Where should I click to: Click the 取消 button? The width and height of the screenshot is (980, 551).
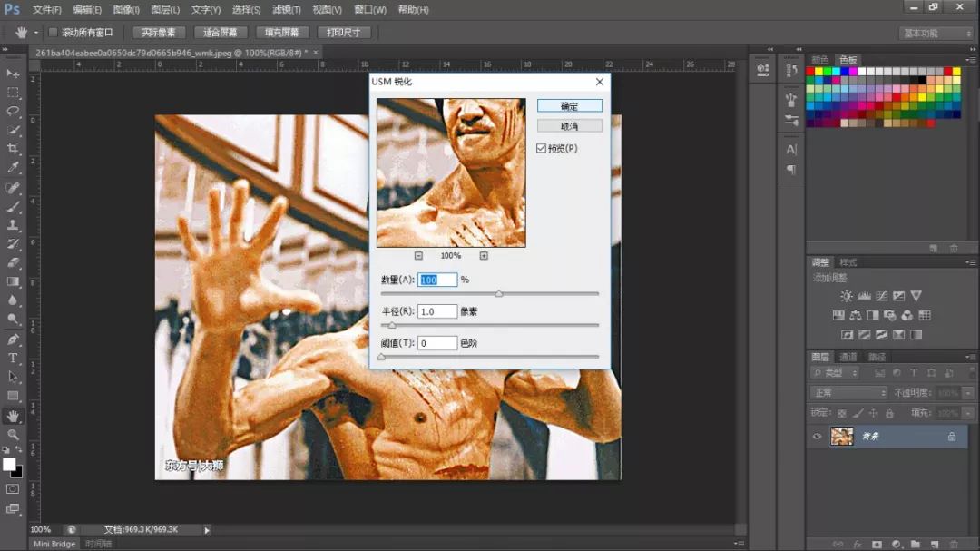point(569,126)
